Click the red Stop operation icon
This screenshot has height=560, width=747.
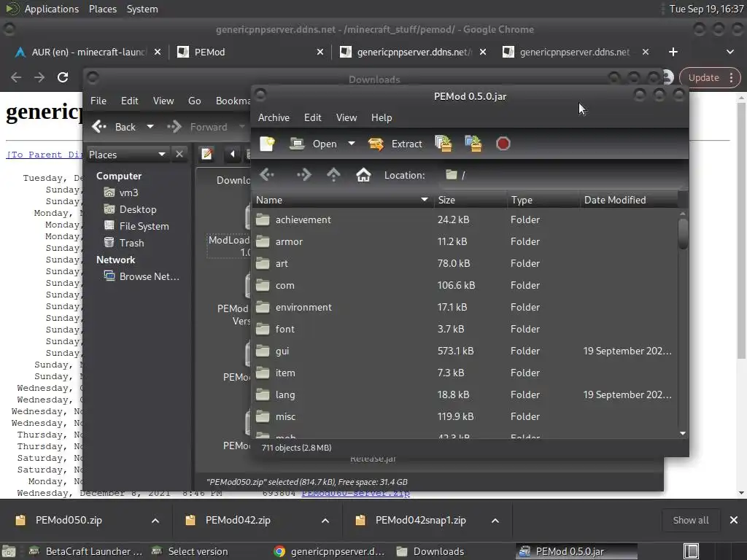[x=503, y=144]
